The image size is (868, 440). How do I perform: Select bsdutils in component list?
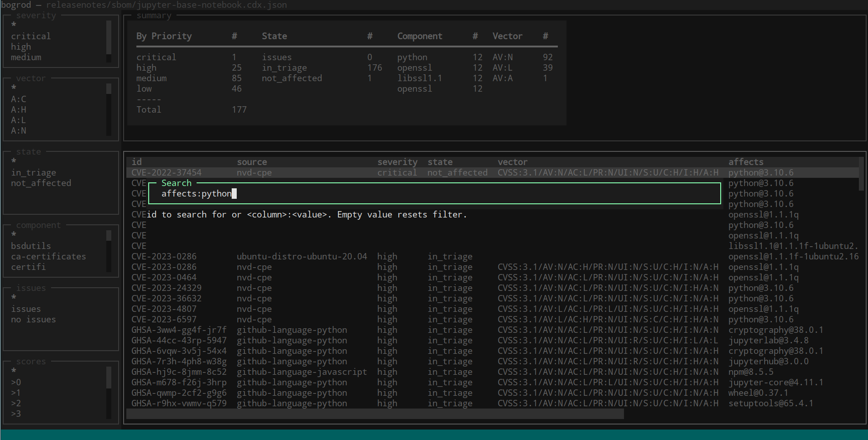[x=31, y=246]
